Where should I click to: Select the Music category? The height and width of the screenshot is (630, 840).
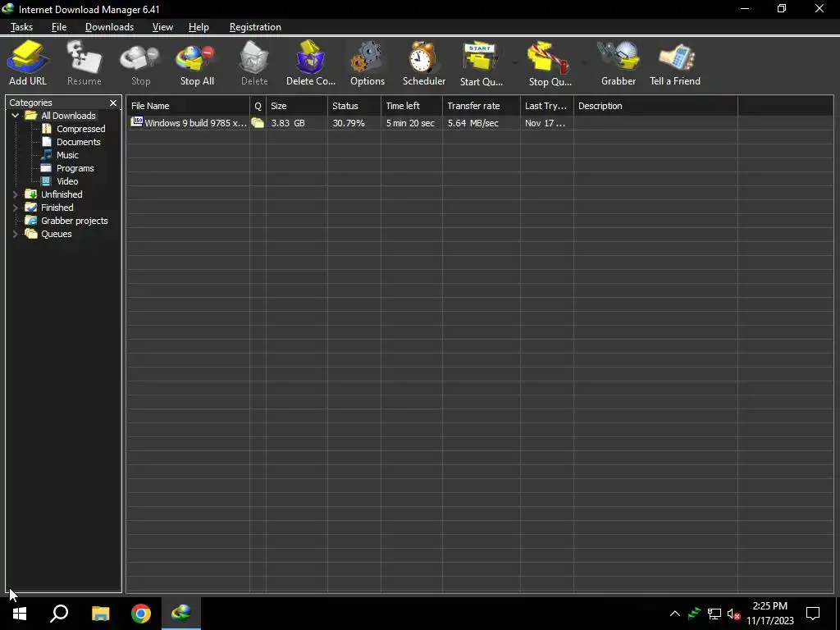coord(61,155)
